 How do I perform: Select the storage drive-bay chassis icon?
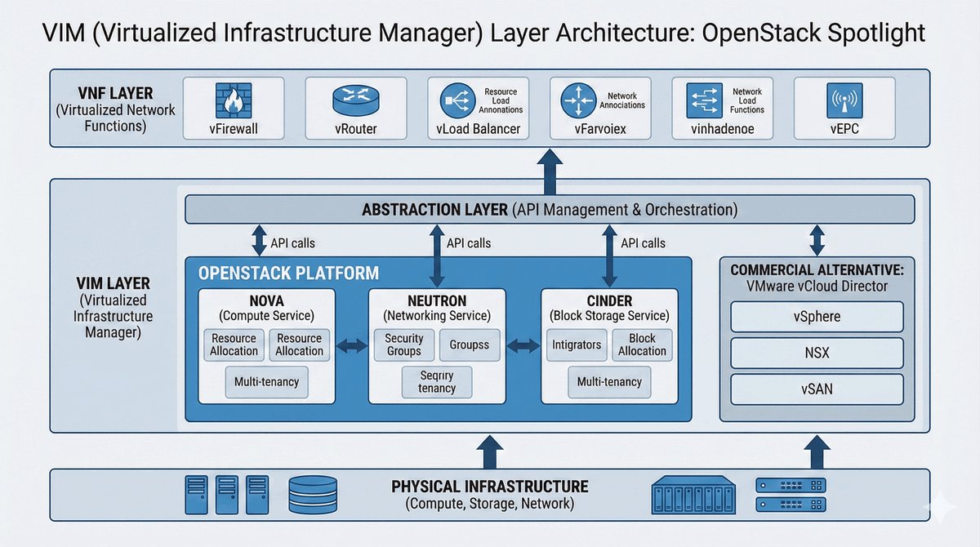(694, 495)
